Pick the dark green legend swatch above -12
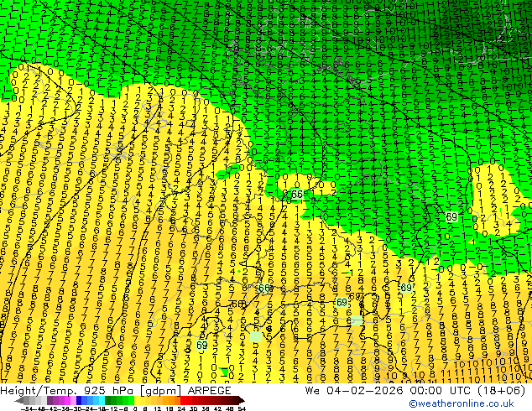The image size is (532, 411). [x=107, y=400]
